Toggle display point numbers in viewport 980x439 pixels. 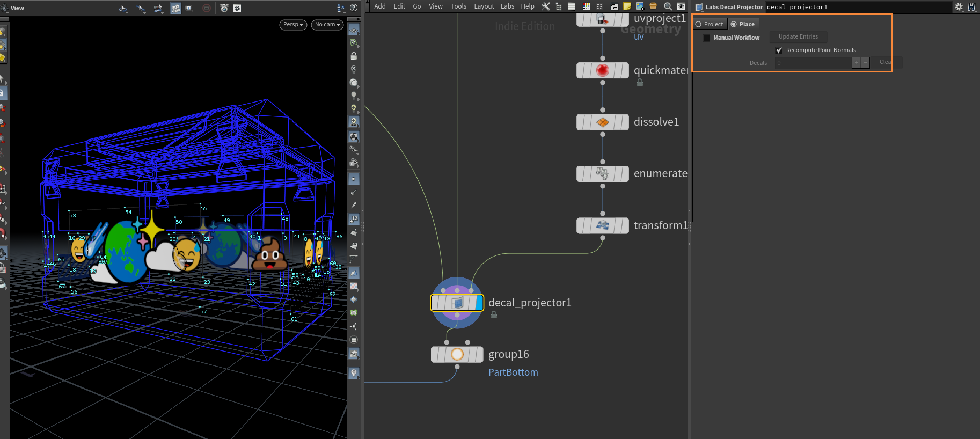click(354, 219)
